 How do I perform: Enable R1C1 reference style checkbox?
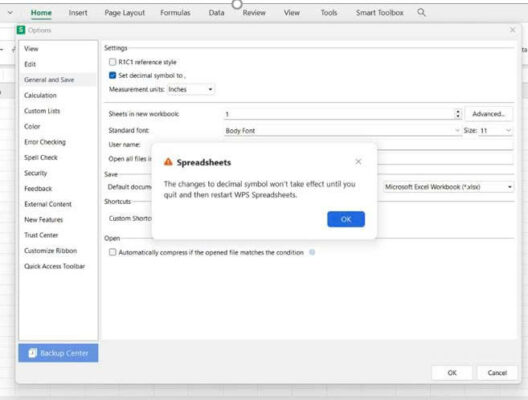[112, 62]
